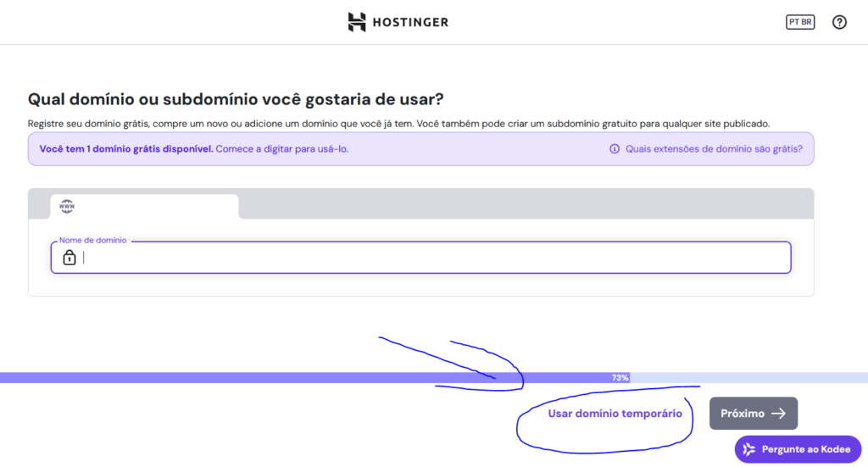This screenshot has width=868, height=467.
Task: Choose "Usar domínio temporário"
Action: tap(615, 414)
